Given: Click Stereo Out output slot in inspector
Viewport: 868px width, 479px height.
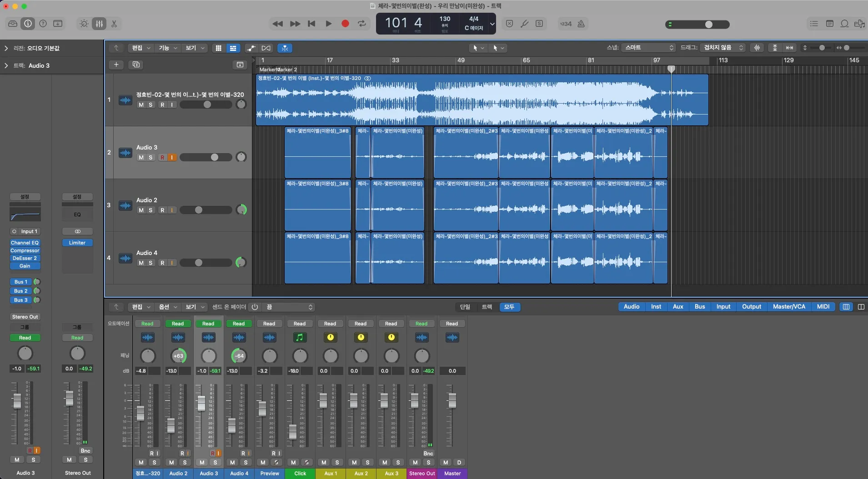Looking at the screenshot, I should (25, 317).
